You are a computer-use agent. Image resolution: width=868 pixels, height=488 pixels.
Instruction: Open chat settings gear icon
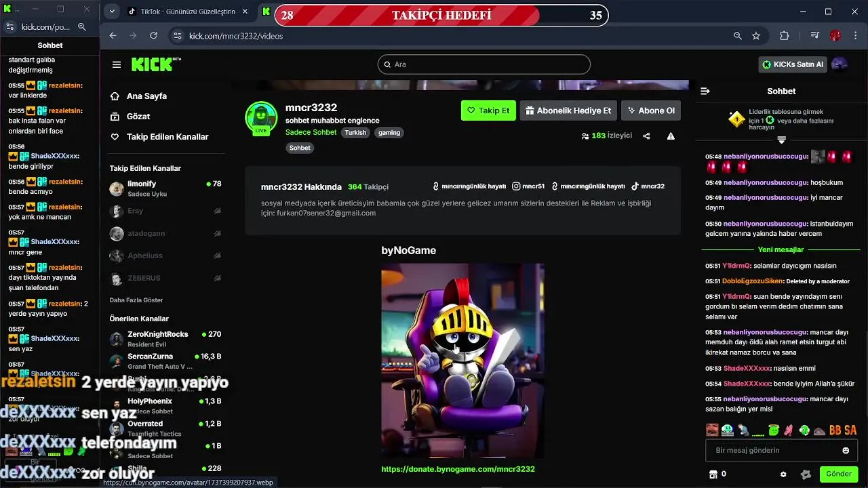tap(783, 474)
